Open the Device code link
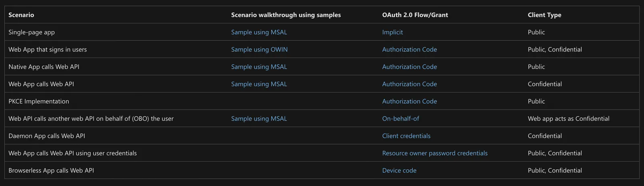Screen dimensions: 644x186 tap(399, 170)
